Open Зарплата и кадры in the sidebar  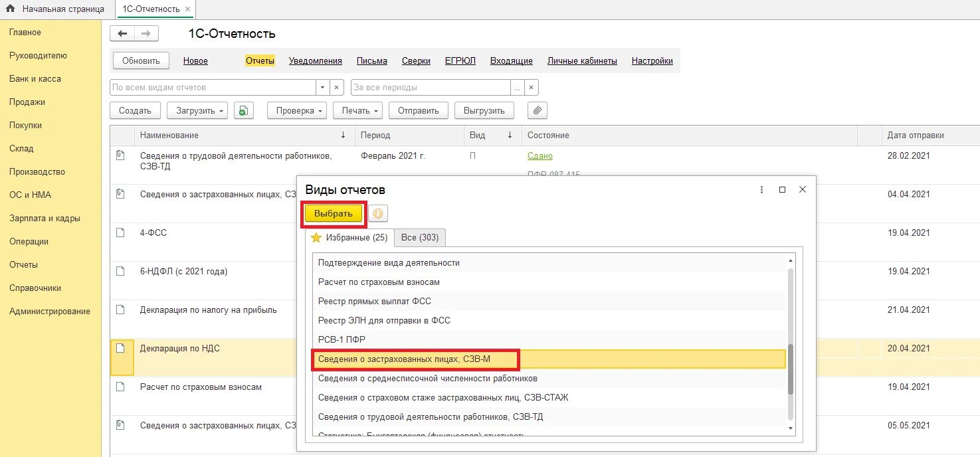(45, 218)
